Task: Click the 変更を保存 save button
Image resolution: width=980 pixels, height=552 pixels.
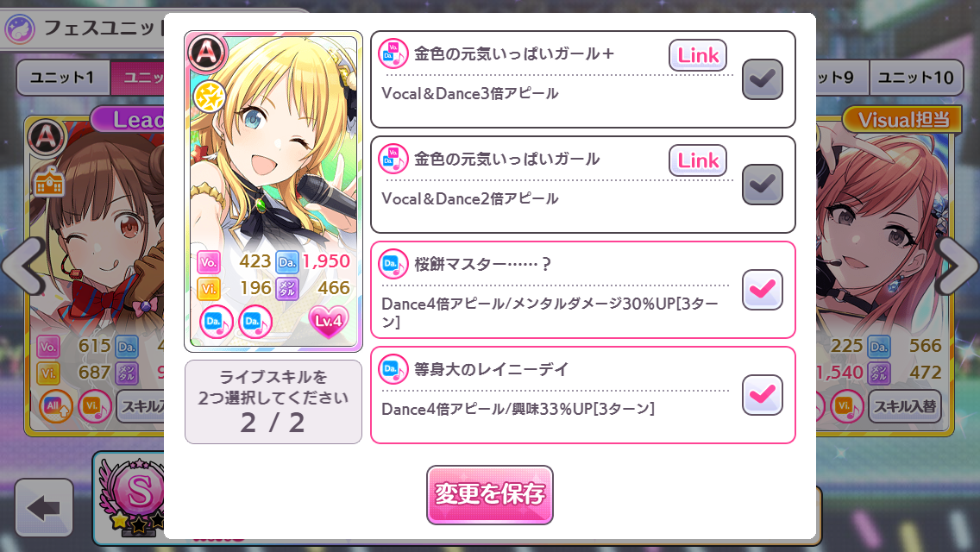Action: pyautogui.click(x=490, y=494)
